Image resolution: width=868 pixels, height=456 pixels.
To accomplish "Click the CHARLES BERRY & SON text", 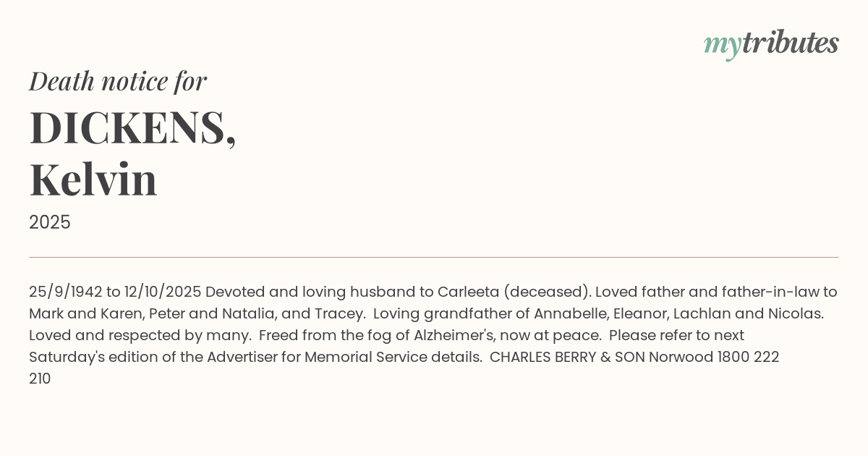I will (x=567, y=357).
